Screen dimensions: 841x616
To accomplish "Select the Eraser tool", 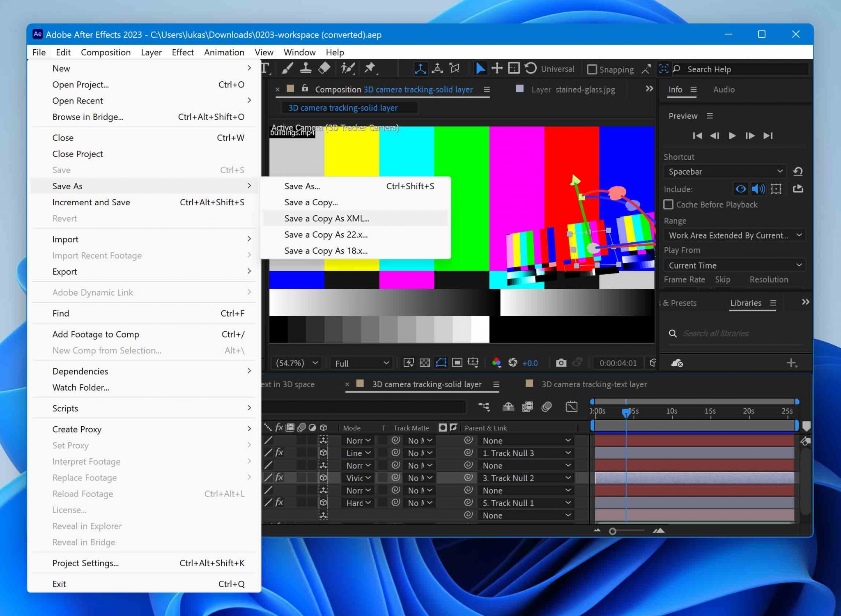I will pyautogui.click(x=324, y=68).
